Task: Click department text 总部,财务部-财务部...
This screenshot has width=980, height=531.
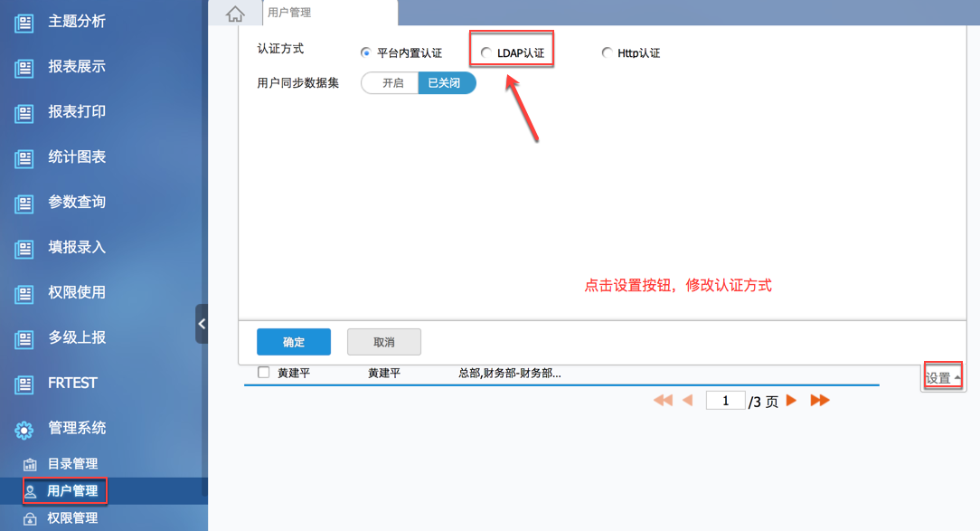Action: 509,373
